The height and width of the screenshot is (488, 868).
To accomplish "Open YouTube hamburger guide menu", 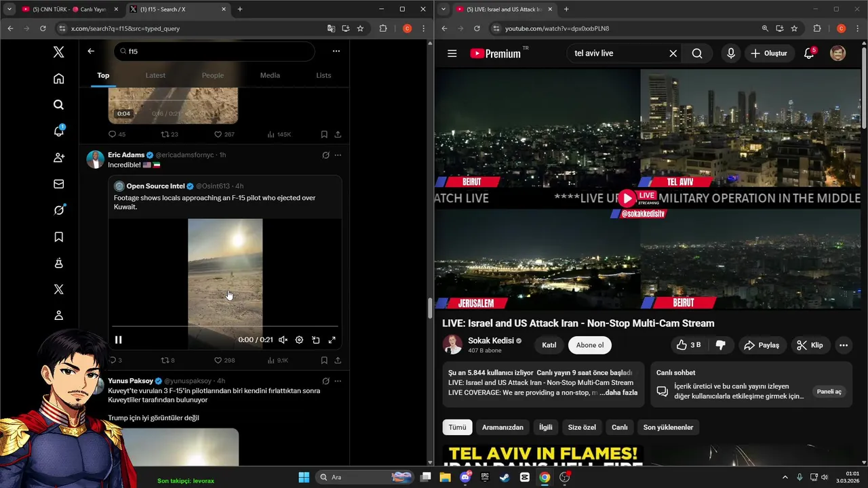I will pyautogui.click(x=452, y=53).
